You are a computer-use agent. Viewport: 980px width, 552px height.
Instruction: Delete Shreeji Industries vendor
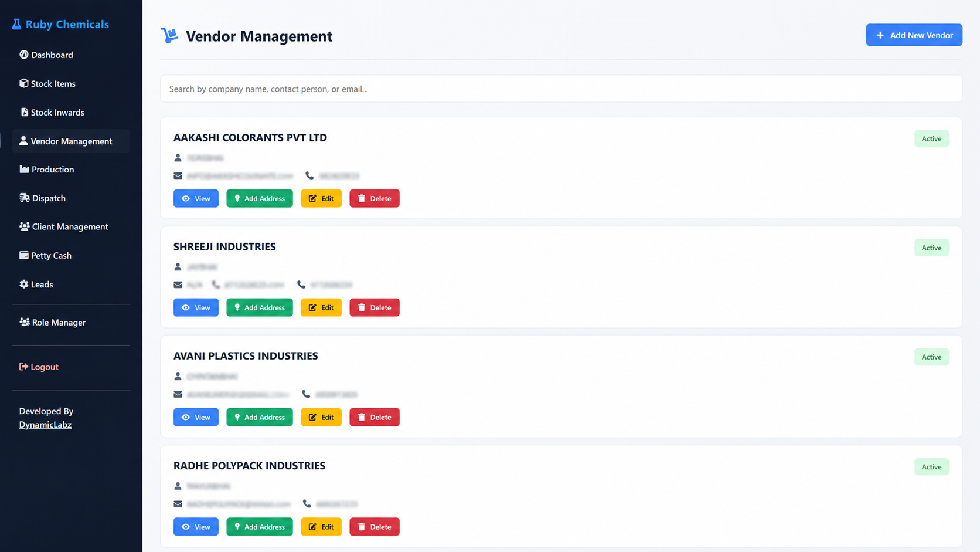(x=375, y=307)
